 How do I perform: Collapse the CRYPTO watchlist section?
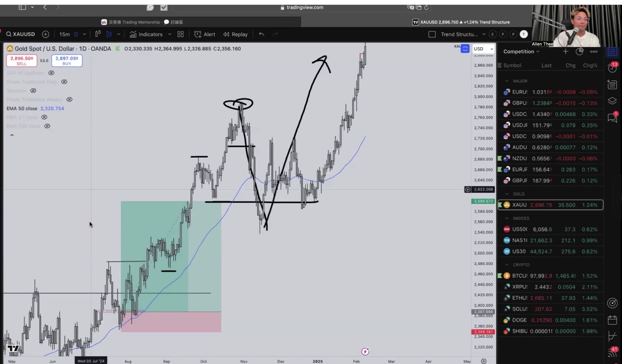click(507, 265)
